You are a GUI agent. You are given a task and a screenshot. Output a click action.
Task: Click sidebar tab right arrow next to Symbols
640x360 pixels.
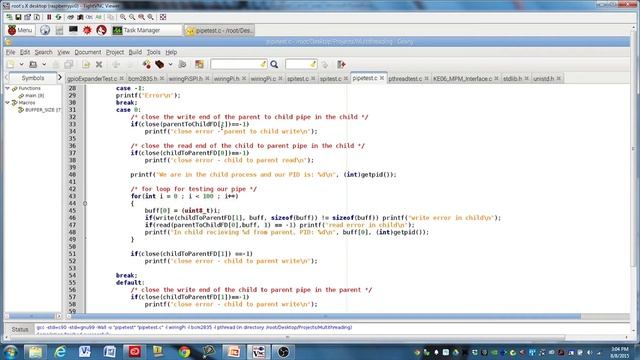tap(60, 78)
